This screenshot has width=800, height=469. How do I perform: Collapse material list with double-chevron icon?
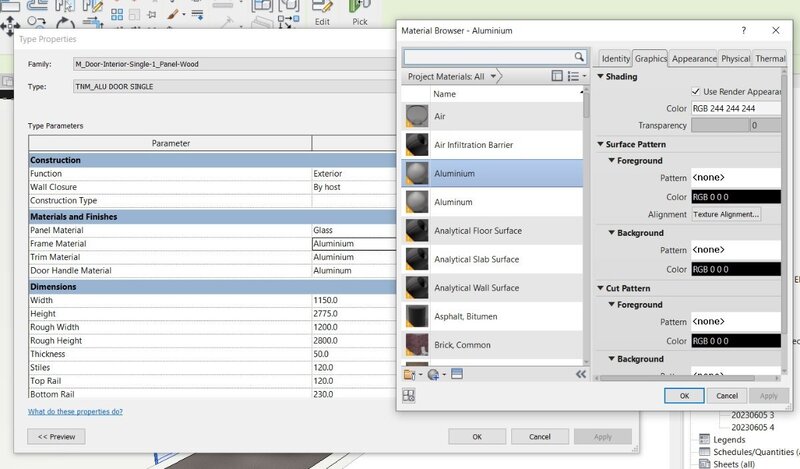click(580, 374)
